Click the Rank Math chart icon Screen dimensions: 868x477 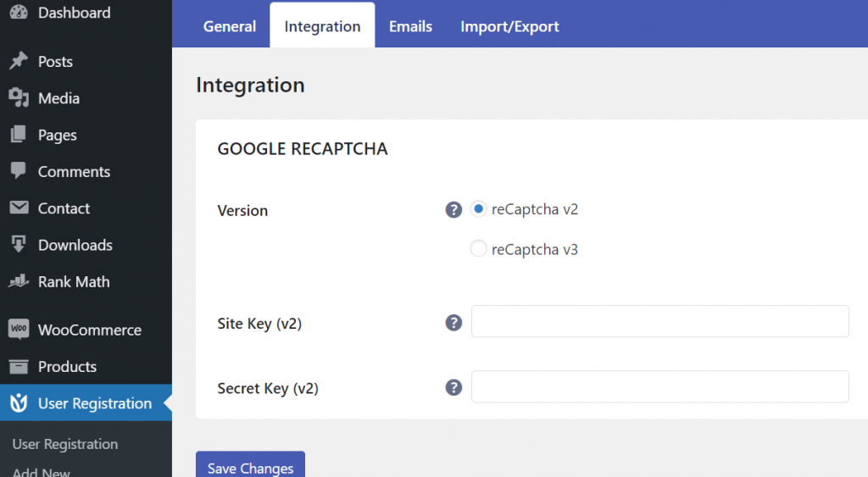click(x=19, y=281)
